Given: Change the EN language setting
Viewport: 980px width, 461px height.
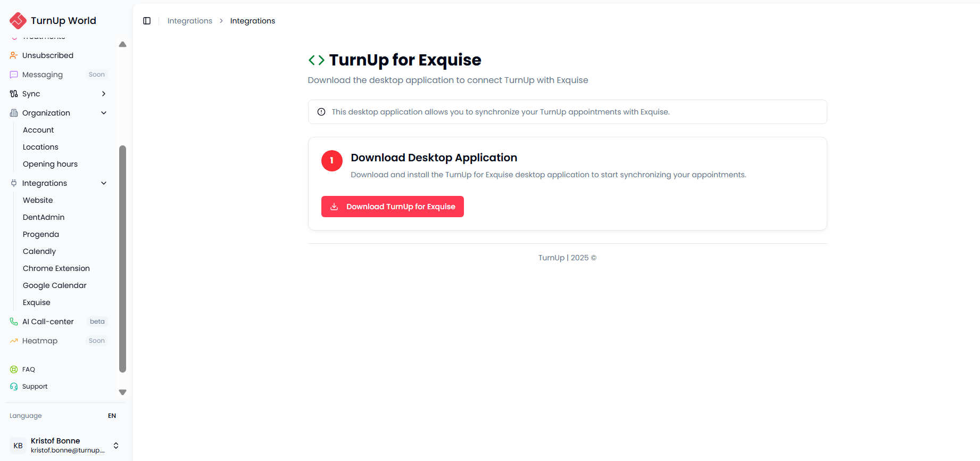Looking at the screenshot, I should [x=112, y=416].
